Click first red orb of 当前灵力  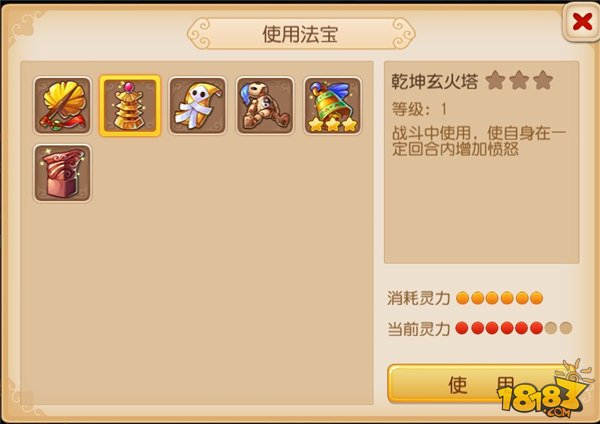tap(462, 328)
